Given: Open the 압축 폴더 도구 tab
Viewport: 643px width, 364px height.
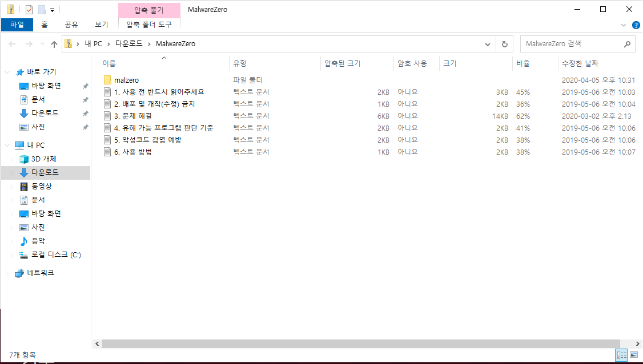Looking at the screenshot, I should click(x=149, y=25).
